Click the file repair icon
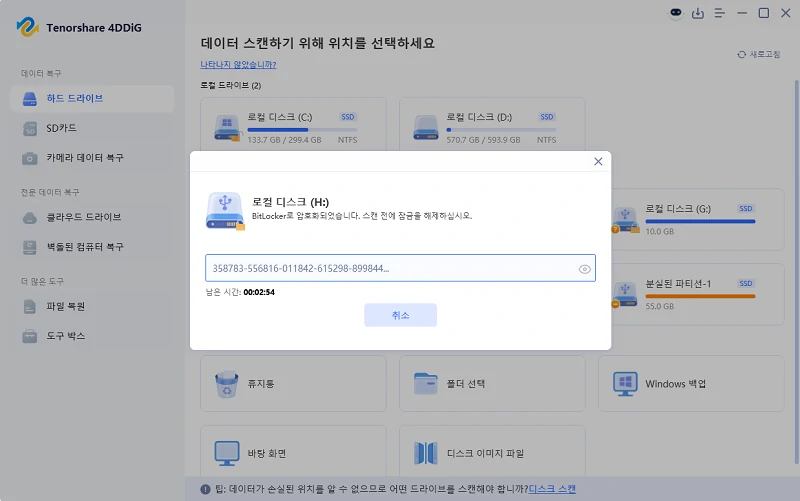 (x=30, y=307)
